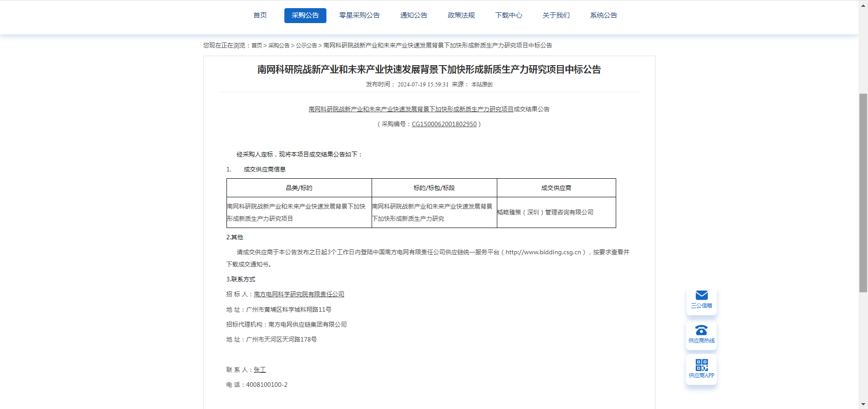Click the scrollbar down arrow

pyautogui.click(x=863, y=404)
